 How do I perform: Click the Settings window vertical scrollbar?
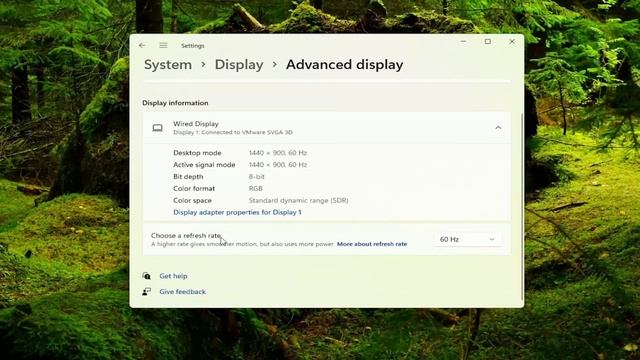pyautogui.click(x=522, y=206)
